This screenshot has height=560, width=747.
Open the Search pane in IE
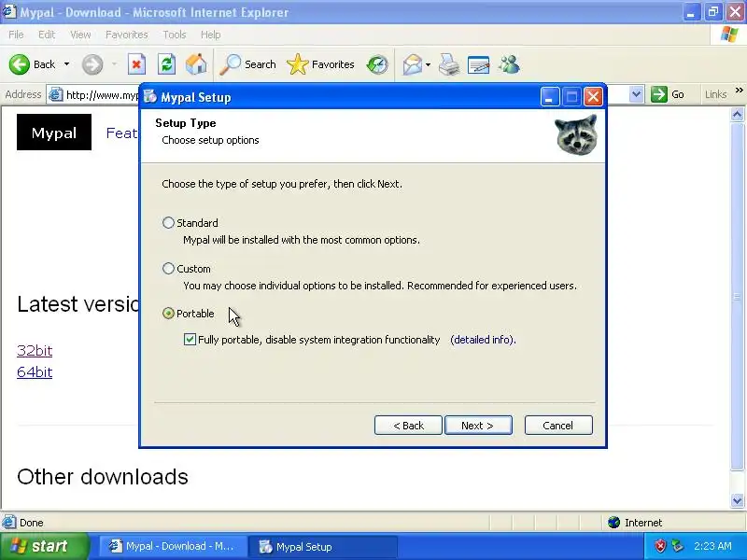(247, 64)
